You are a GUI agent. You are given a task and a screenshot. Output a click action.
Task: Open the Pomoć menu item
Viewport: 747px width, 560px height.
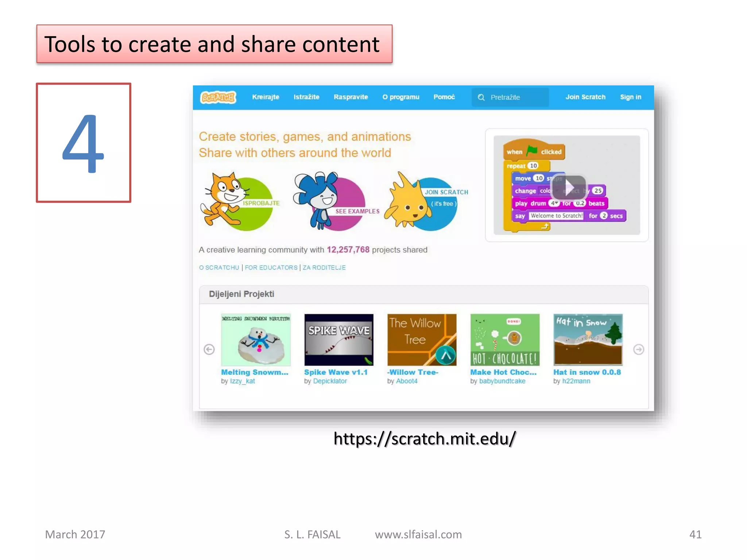click(444, 97)
